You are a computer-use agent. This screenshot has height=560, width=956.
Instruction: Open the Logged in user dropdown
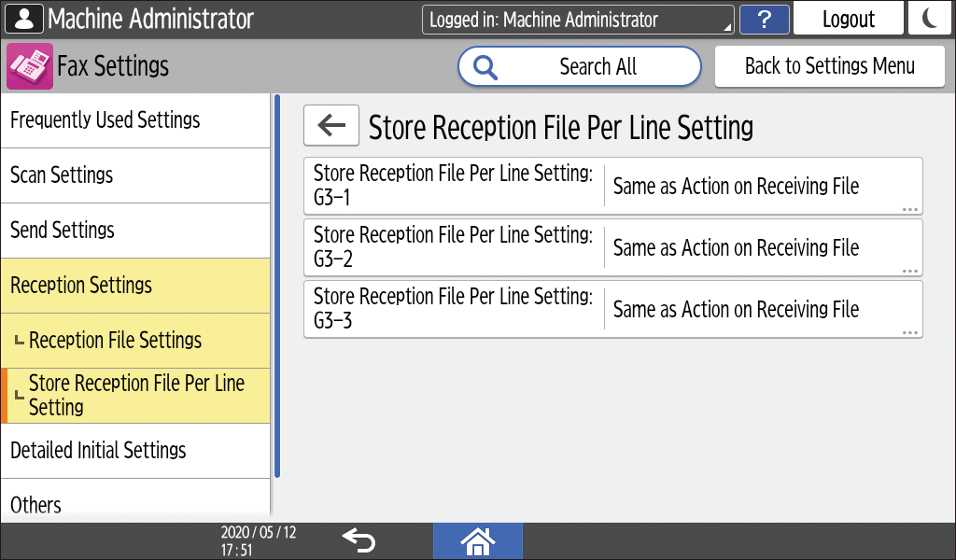click(578, 20)
